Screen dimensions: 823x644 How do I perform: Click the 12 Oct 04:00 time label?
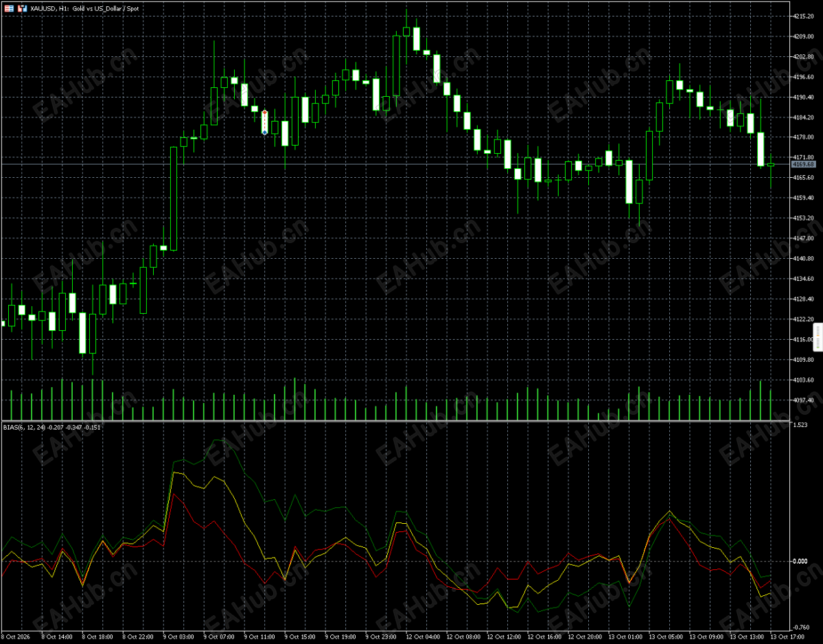423,637
